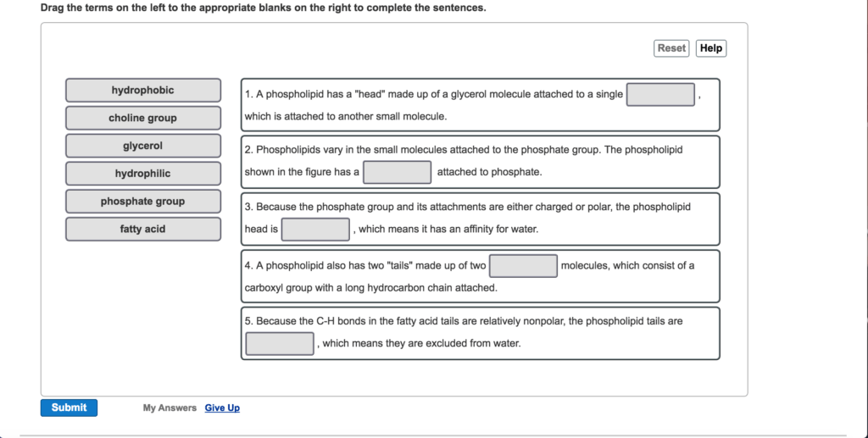
Task: Click the blank before "attached to phosphate"
Action: click(x=398, y=172)
